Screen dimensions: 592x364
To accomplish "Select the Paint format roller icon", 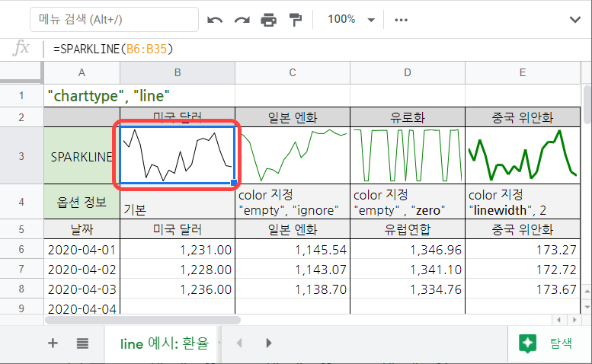I will click(296, 20).
